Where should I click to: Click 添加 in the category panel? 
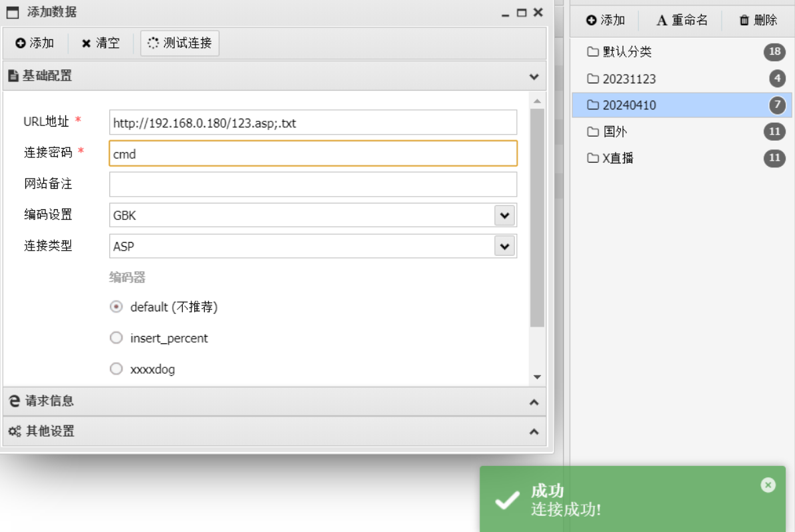(606, 20)
